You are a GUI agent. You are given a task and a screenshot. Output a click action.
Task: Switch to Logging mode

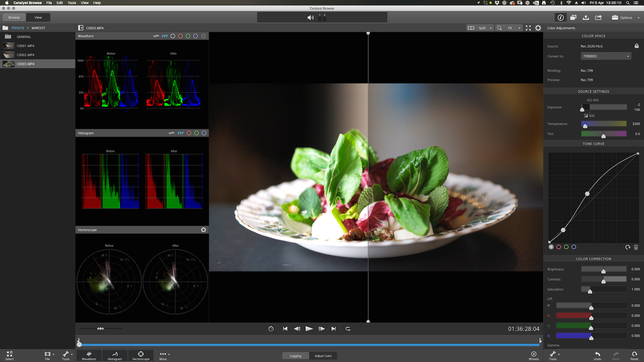click(x=296, y=356)
